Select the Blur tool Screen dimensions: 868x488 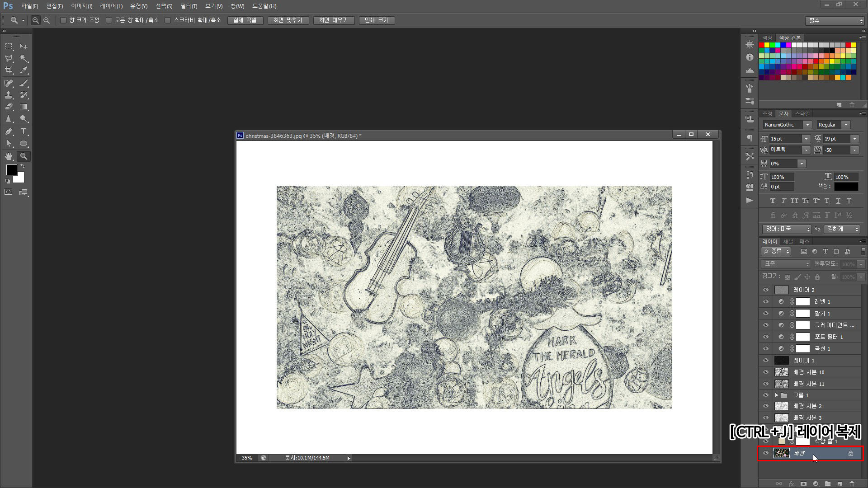[9, 119]
